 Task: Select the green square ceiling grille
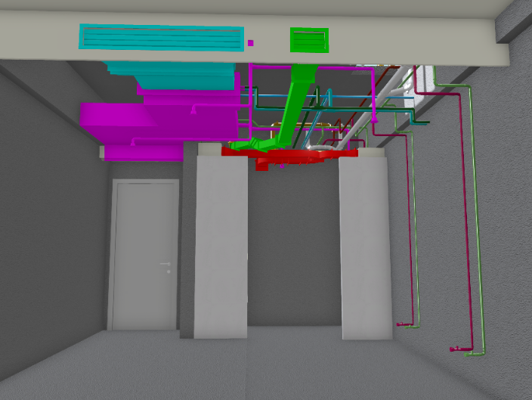click(309, 39)
